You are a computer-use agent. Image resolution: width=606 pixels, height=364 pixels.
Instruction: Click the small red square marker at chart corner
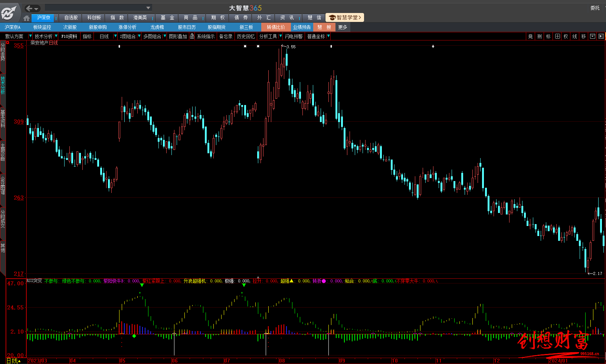coord(8,43)
